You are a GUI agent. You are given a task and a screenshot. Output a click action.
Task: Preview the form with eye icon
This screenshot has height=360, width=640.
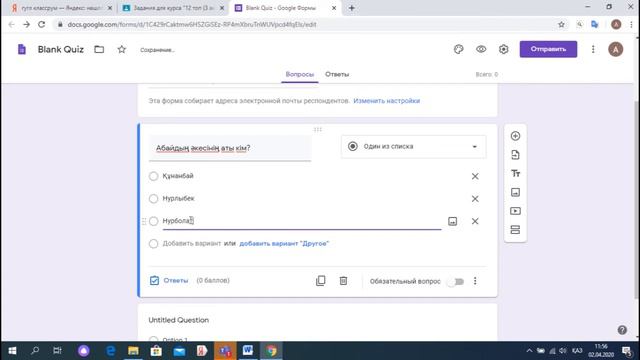pos(481,49)
